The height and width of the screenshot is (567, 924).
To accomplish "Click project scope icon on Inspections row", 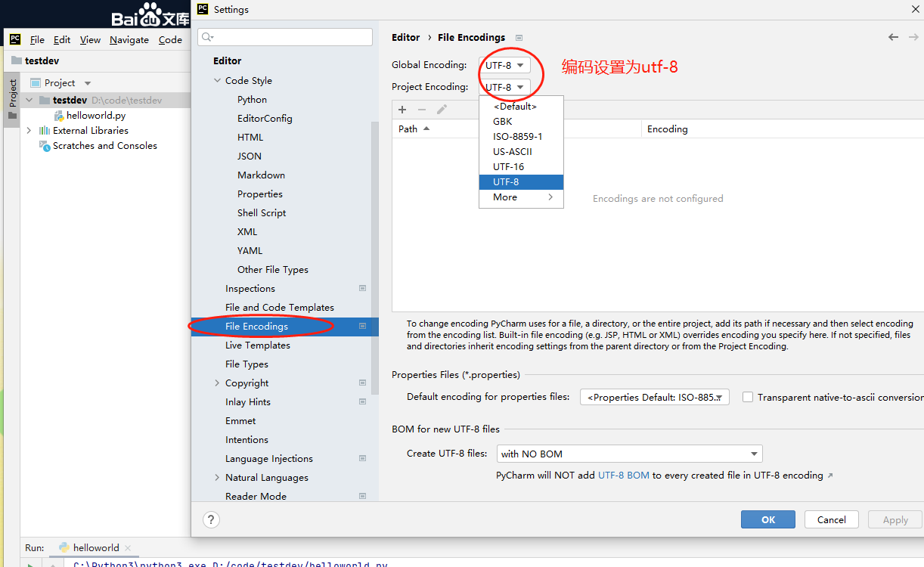I will point(363,288).
